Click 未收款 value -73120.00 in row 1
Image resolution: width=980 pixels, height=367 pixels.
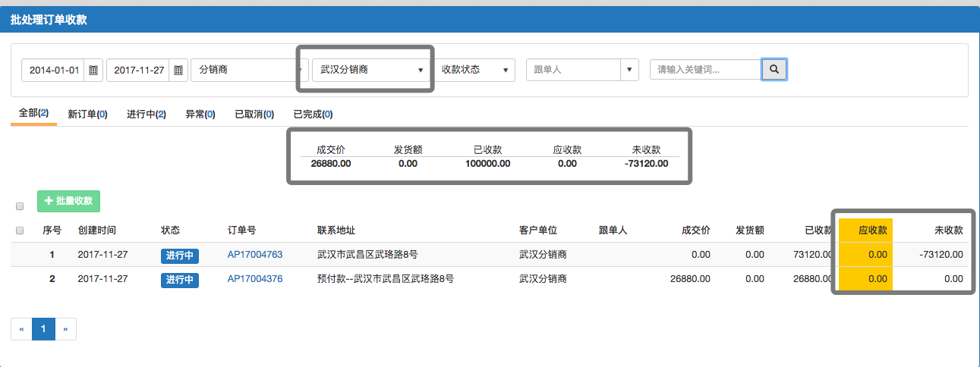click(x=941, y=255)
